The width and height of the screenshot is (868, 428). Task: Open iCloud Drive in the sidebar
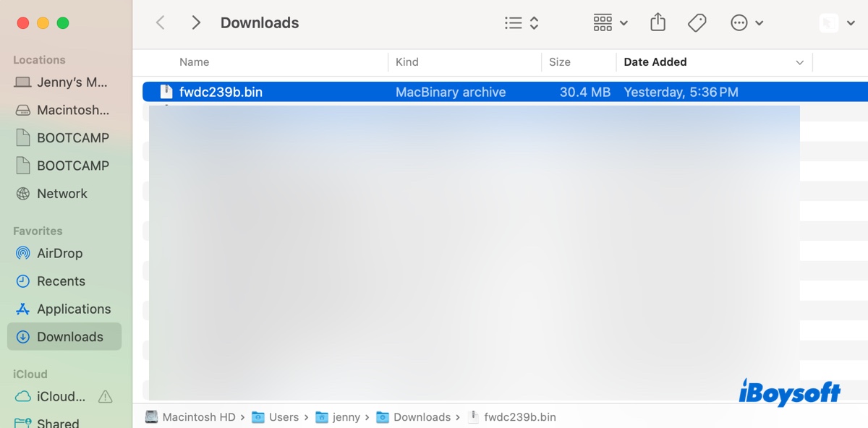click(61, 396)
